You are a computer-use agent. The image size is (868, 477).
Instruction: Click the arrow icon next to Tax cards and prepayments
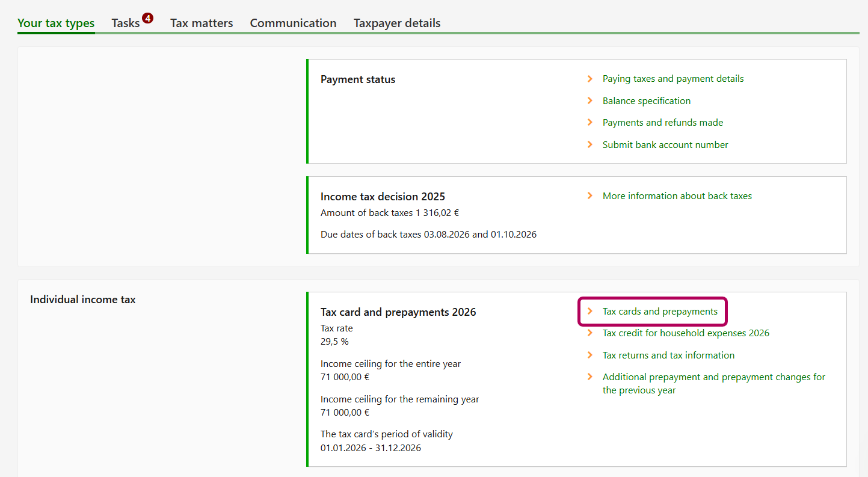coord(590,311)
